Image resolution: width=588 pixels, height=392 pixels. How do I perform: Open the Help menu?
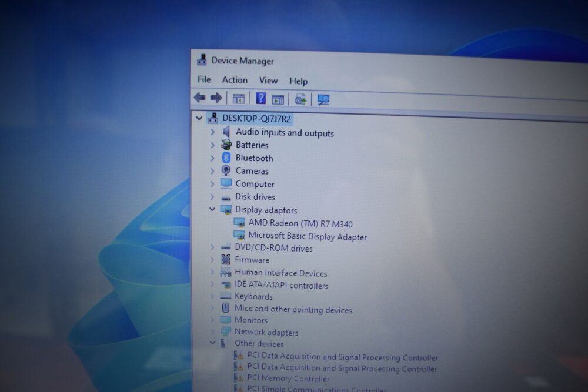click(x=299, y=81)
